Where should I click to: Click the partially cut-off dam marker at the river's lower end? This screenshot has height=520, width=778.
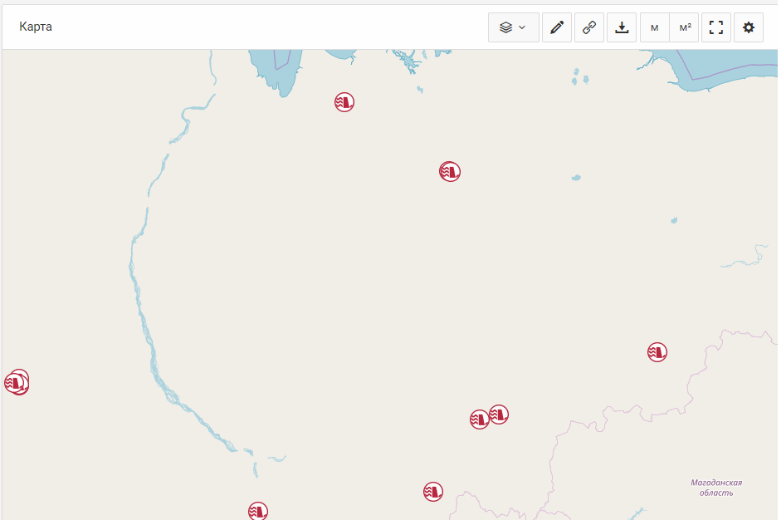click(x=258, y=511)
